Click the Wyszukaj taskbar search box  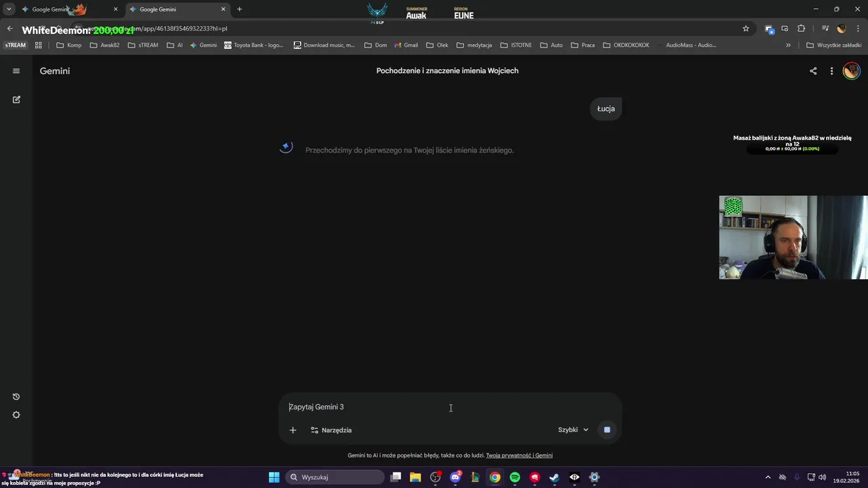coord(335,477)
